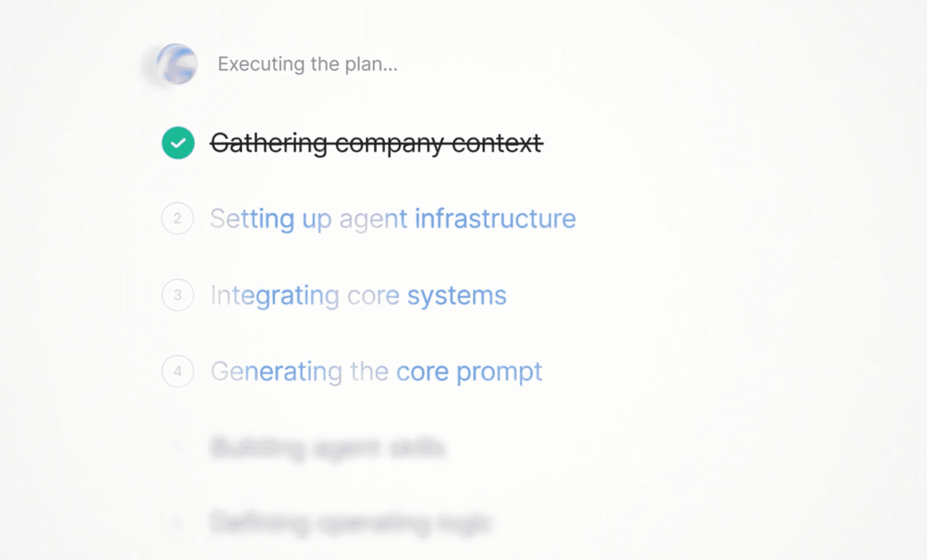
Task: Click the word "infrastructure" in step 2
Action: coord(495,218)
